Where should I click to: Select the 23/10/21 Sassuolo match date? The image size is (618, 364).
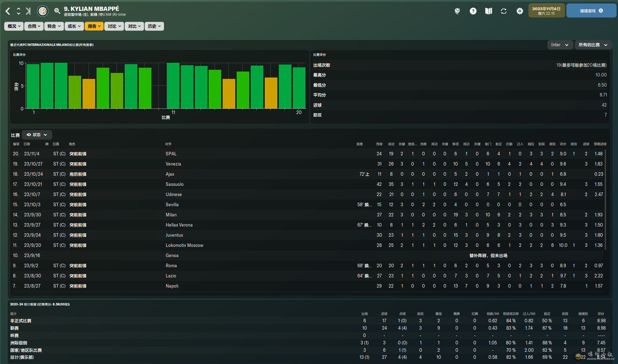click(x=33, y=184)
